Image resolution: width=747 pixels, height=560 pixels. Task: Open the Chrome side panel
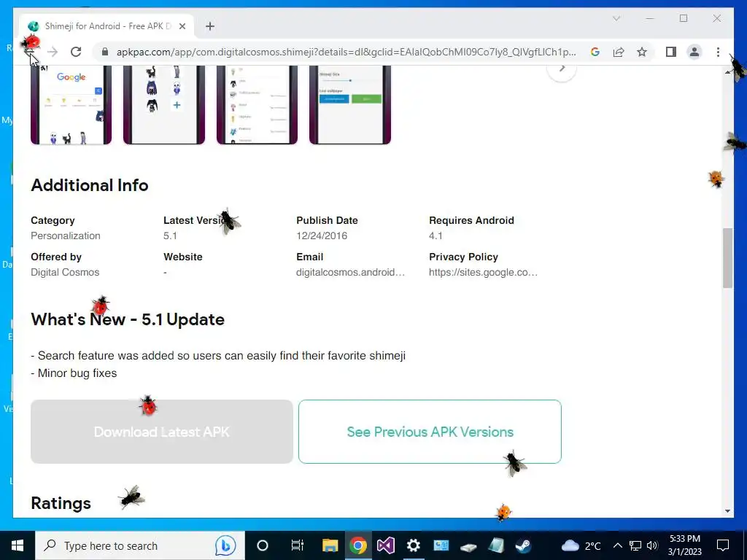coord(671,52)
